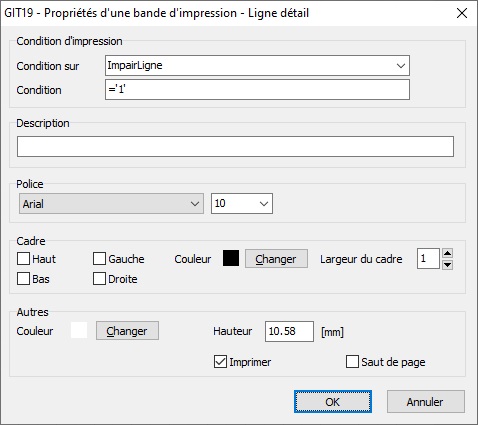The image size is (478, 425).
Task: Close the dialog with the X icon
Action: click(x=462, y=13)
